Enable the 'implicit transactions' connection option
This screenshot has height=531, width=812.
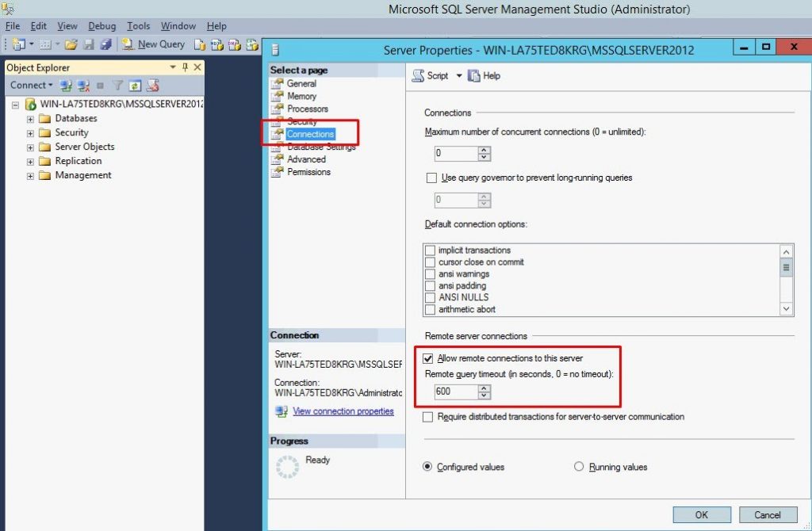point(429,250)
